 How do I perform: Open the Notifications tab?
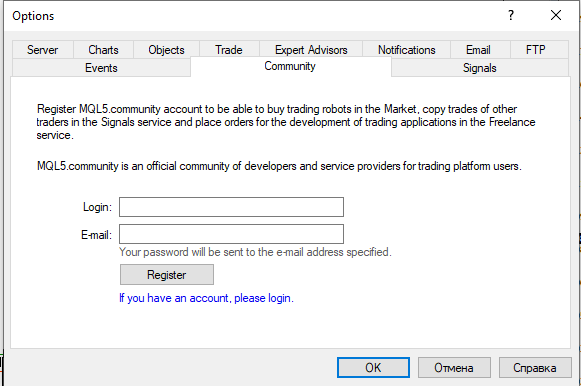406,50
